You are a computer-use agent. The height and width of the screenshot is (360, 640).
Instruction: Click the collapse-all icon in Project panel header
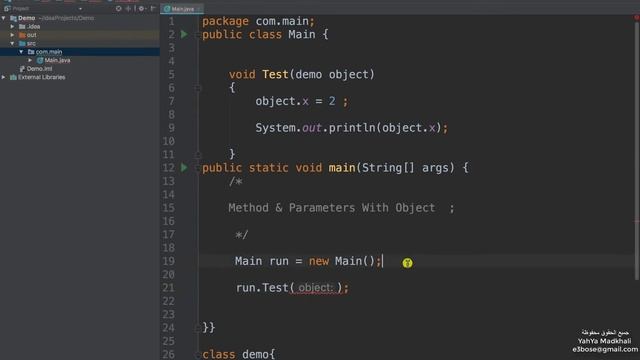click(x=128, y=8)
